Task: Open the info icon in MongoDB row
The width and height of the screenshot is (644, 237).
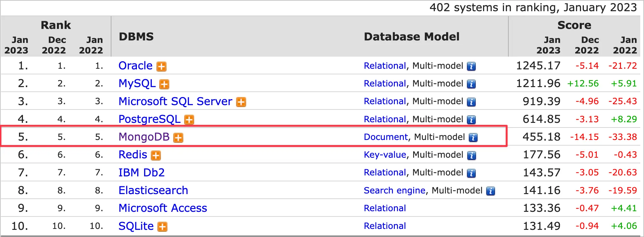Action: coord(473,137)
